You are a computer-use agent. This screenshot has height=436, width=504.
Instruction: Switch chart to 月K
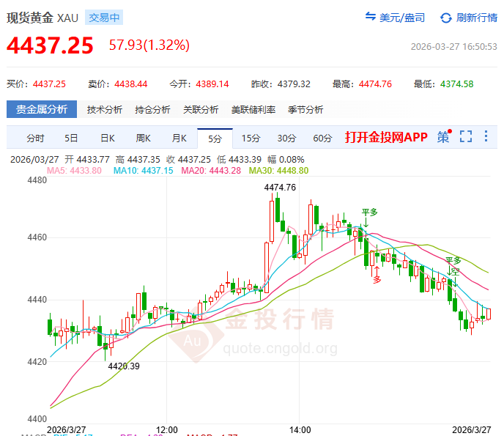(179, 138)
